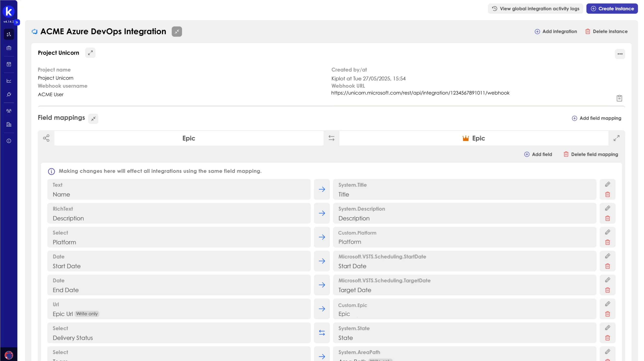Edit the Name to Title field mapping

607,184
